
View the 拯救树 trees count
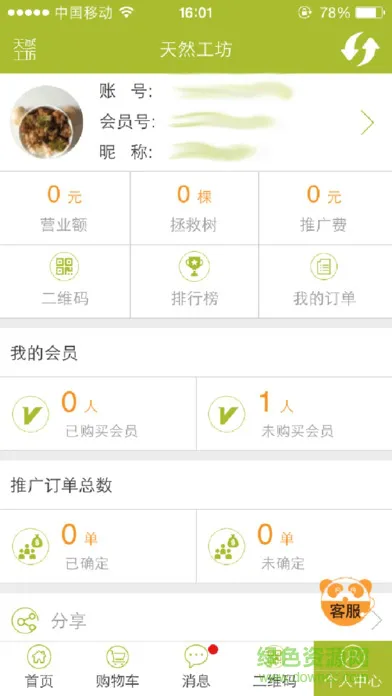pyautogui.click(x=194, y=195)
